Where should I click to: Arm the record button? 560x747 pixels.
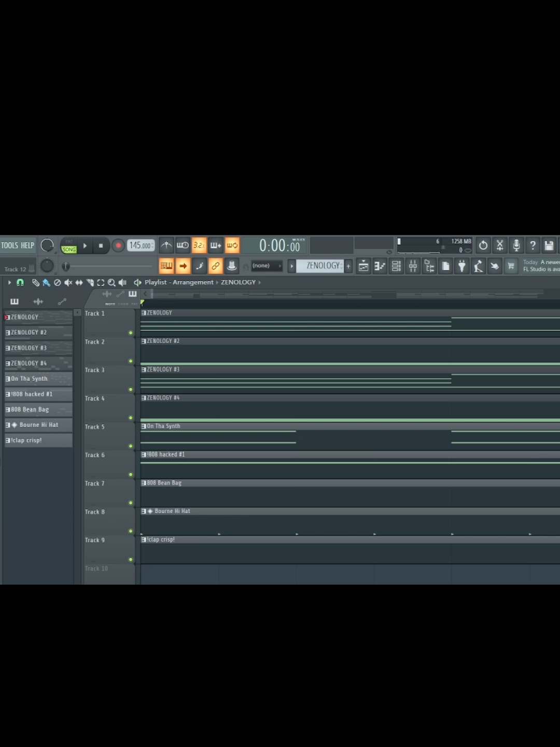coord(118,246)
